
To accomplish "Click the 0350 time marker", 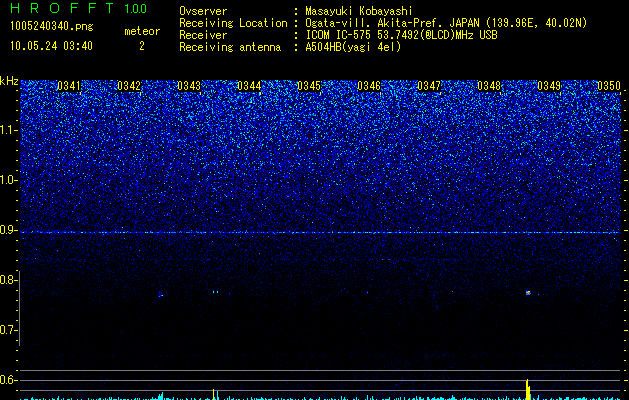I will coord(609,86).
